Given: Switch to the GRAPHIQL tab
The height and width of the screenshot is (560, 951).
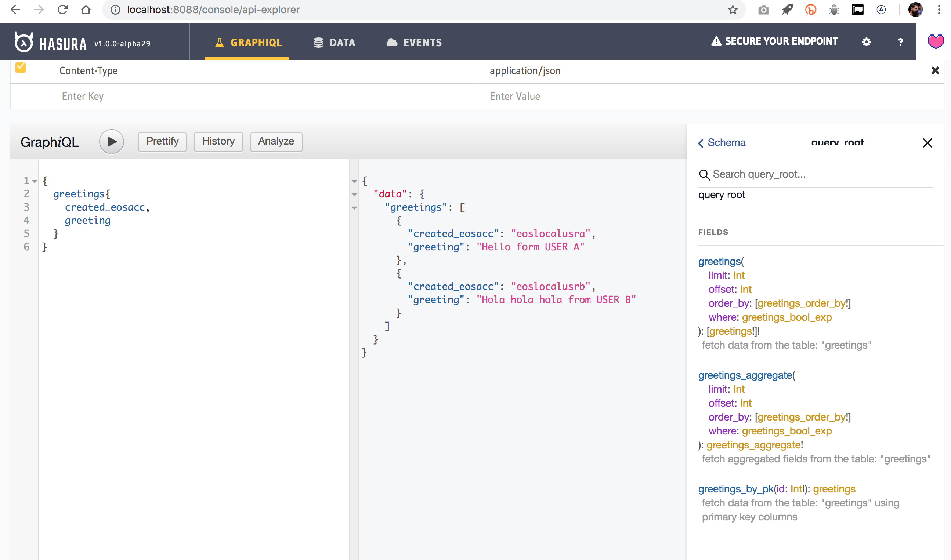Looking at the screenshot, I should (247, 43).
